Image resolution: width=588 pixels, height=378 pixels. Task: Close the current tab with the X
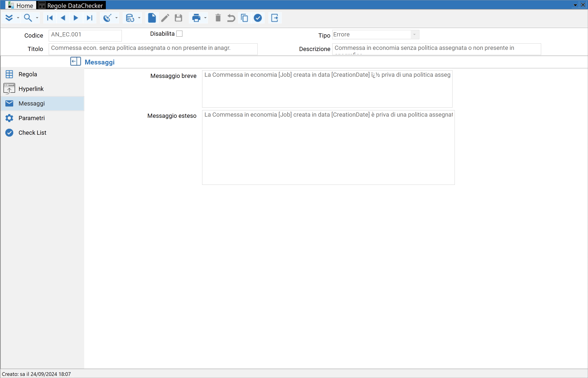583,5
